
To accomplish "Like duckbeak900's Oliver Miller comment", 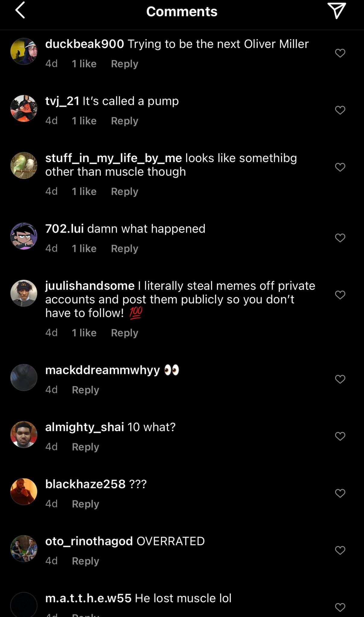I will pos(340,53).
